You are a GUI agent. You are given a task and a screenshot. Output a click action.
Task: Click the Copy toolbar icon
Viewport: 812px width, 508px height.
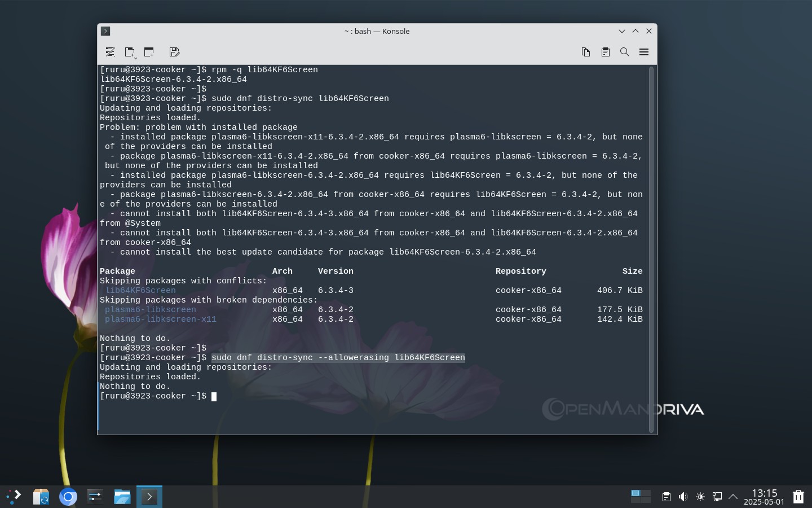586,52
